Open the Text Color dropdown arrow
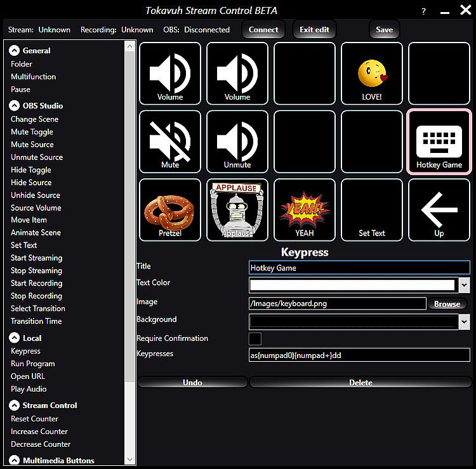The image size is (476, 469). 464,285
